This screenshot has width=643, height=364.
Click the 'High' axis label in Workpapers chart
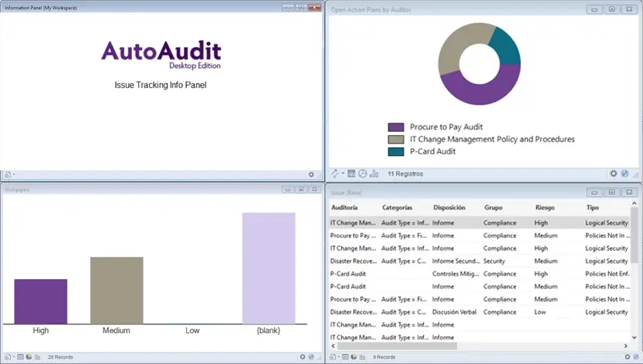click(41, 330)
